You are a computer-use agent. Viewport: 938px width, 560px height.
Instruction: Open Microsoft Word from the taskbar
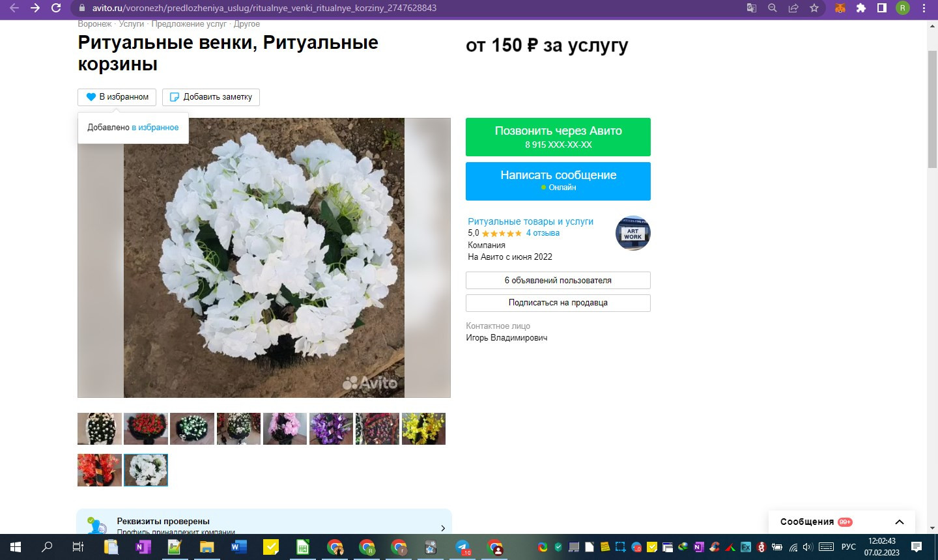click(238, 547)
